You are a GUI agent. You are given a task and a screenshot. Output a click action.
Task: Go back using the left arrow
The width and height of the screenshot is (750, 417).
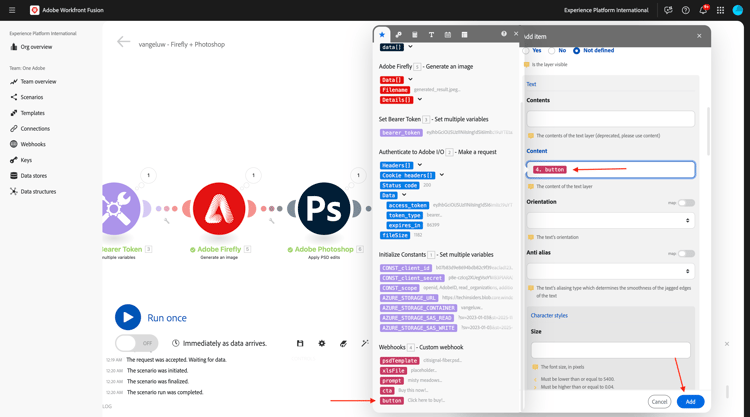click(x=123, y=42)
